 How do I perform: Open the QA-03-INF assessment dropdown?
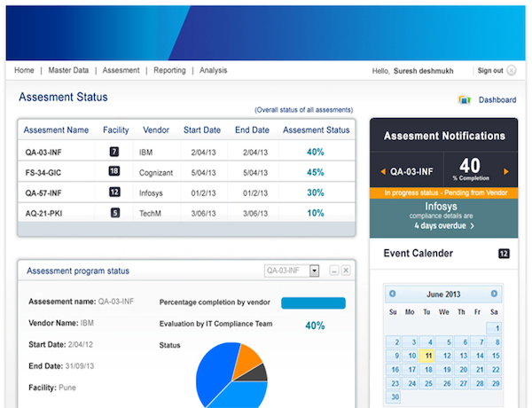[313, 271]
